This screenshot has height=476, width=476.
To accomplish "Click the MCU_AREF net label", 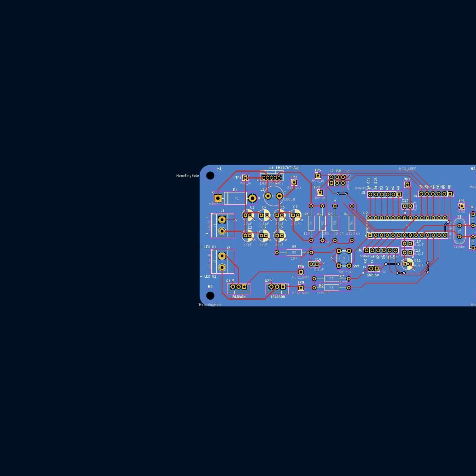I will click(407, 169).
